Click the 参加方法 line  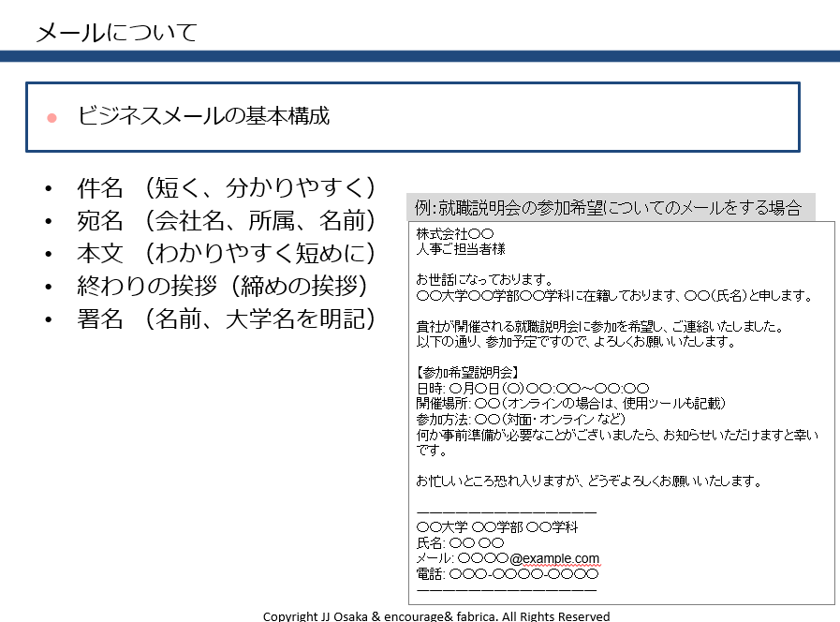tap(521, 420)
